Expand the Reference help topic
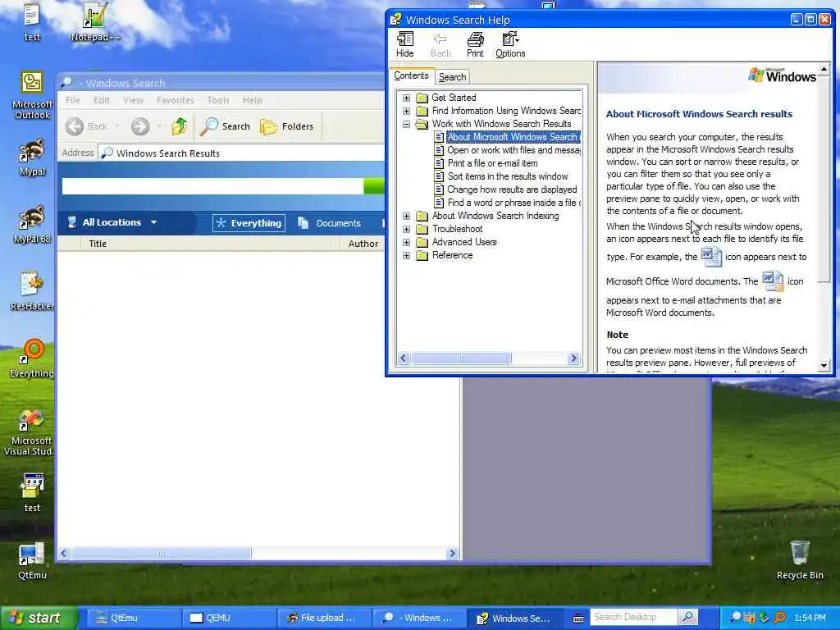840x630 pixels. tap(406, 255)
